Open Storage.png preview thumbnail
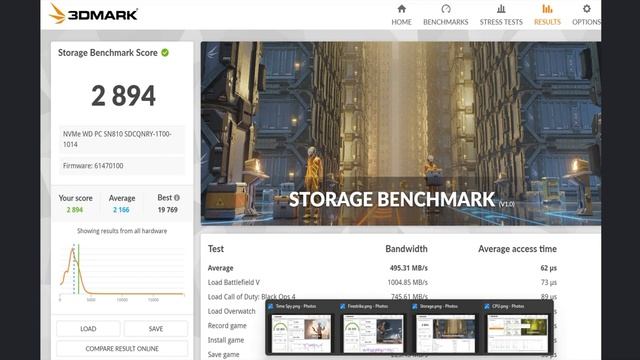640x360 pixels. click(445, 333)
